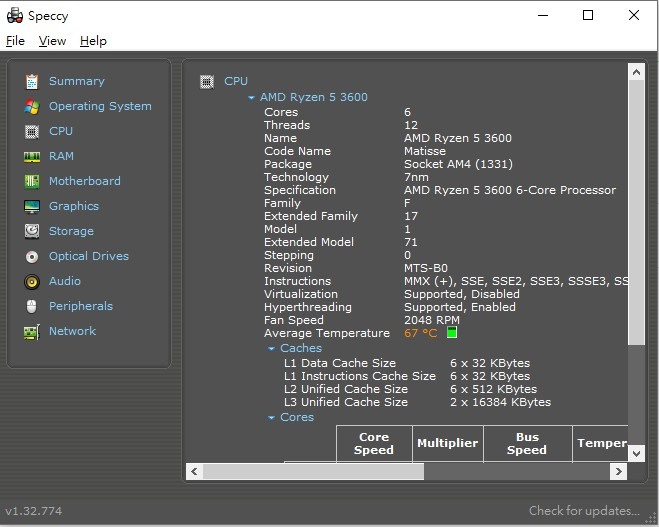Screen dimensions: 659x527
Task: Click the Network card icon
Action: point(32,332)
